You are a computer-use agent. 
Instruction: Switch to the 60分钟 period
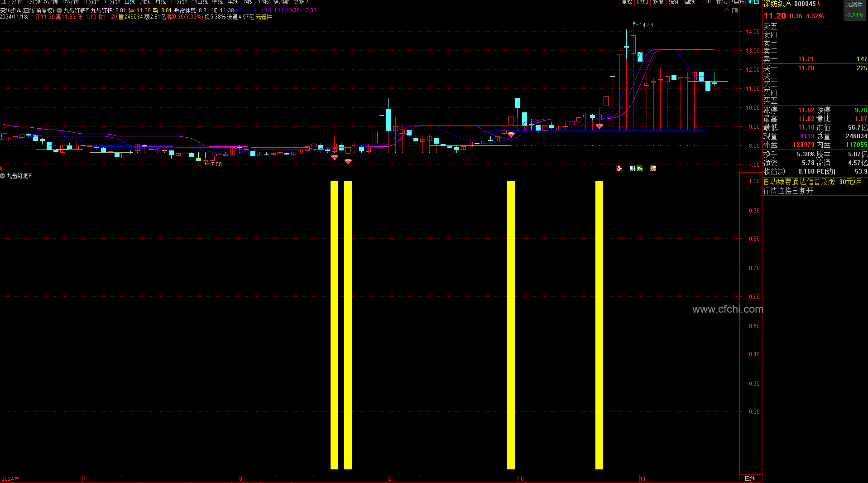click(112, 2)
